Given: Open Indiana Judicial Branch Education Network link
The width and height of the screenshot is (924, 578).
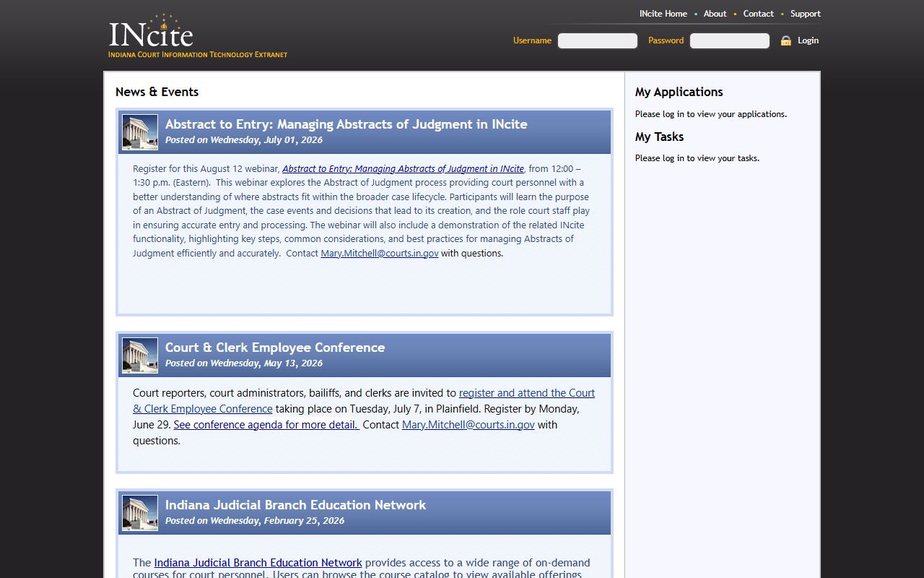Looking at the screenshot, I should coord(258,563).
